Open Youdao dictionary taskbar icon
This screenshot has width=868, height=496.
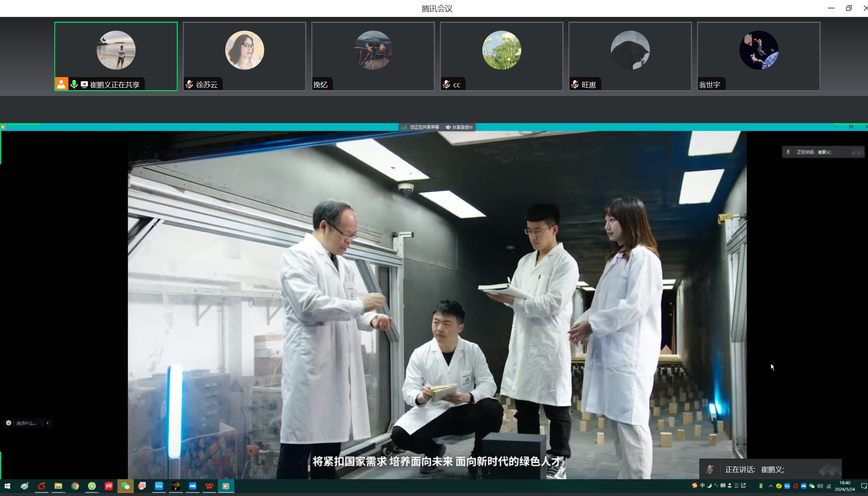pyautogui.click(x=109, y=486)
